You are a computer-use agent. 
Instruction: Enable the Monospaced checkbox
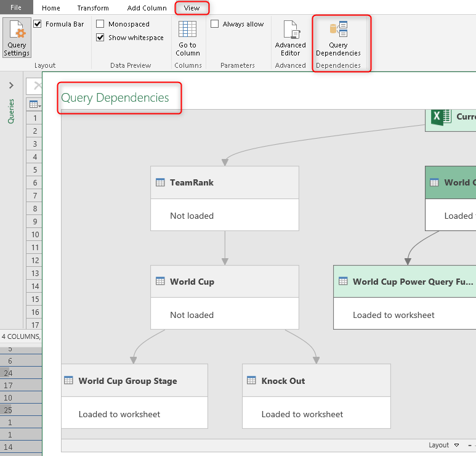click(x=100, y=23)
